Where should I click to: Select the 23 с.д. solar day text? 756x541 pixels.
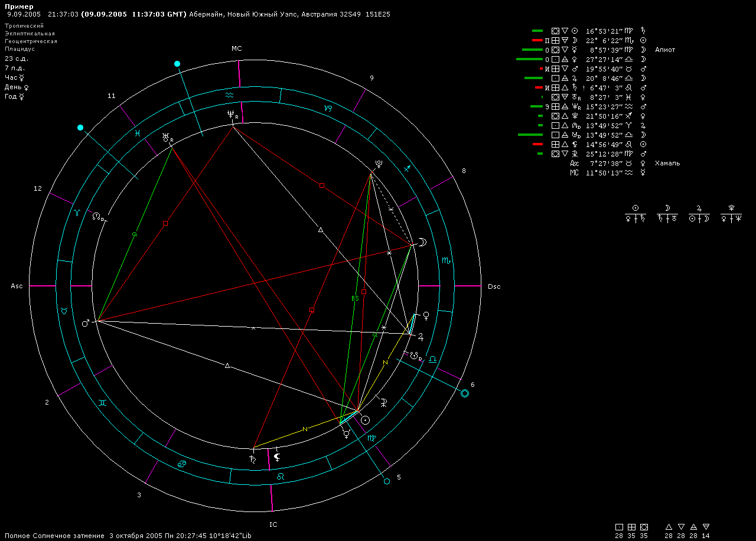(x=17, y=58)
